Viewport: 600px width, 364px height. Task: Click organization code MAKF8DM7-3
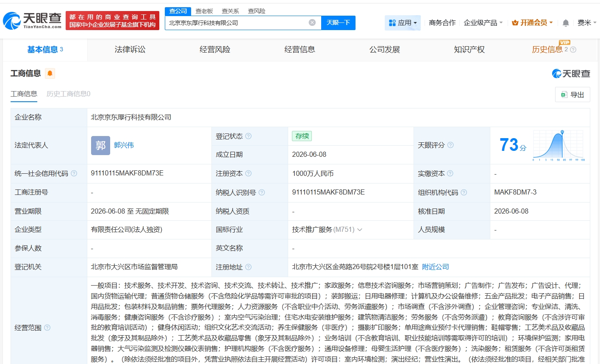[515, 192]
